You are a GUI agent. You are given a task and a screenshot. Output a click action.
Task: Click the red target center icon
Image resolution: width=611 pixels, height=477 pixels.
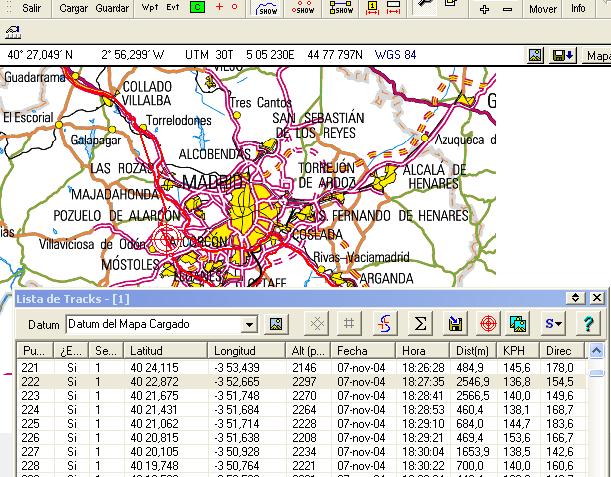tap(488, 323)
